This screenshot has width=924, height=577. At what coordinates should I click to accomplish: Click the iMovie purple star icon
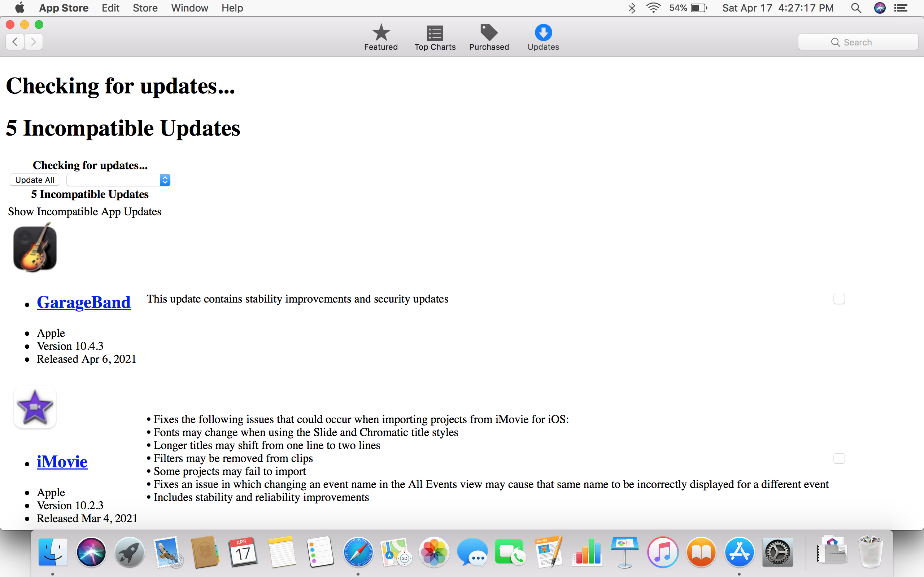pyautogui.click(x=35, y=407)
